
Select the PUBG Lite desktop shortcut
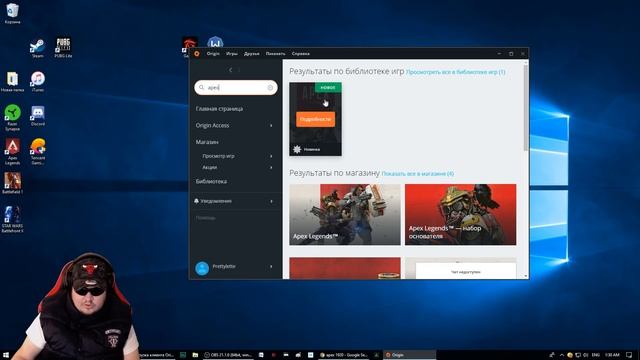point(63,47)
